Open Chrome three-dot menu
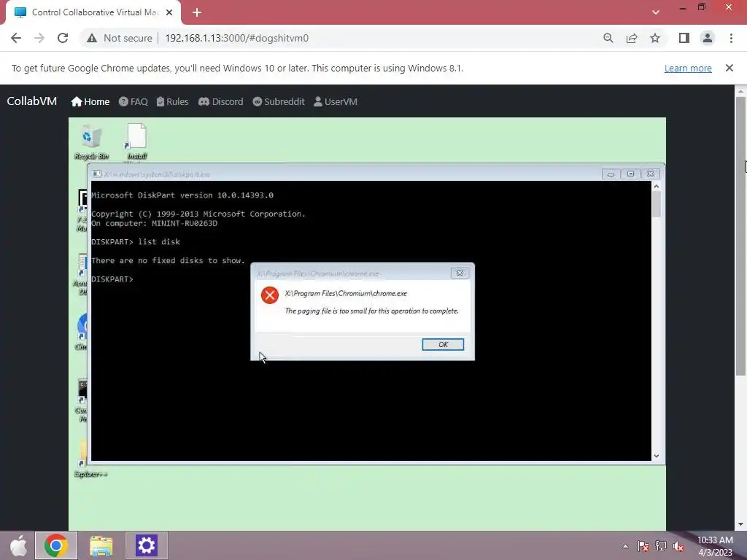The image size is (747, 560). tap(731, 38)
